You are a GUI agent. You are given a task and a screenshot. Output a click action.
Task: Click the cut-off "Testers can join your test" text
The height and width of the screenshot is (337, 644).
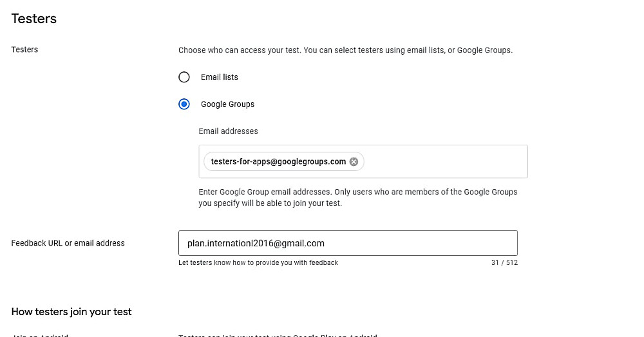tap(277, 335)
